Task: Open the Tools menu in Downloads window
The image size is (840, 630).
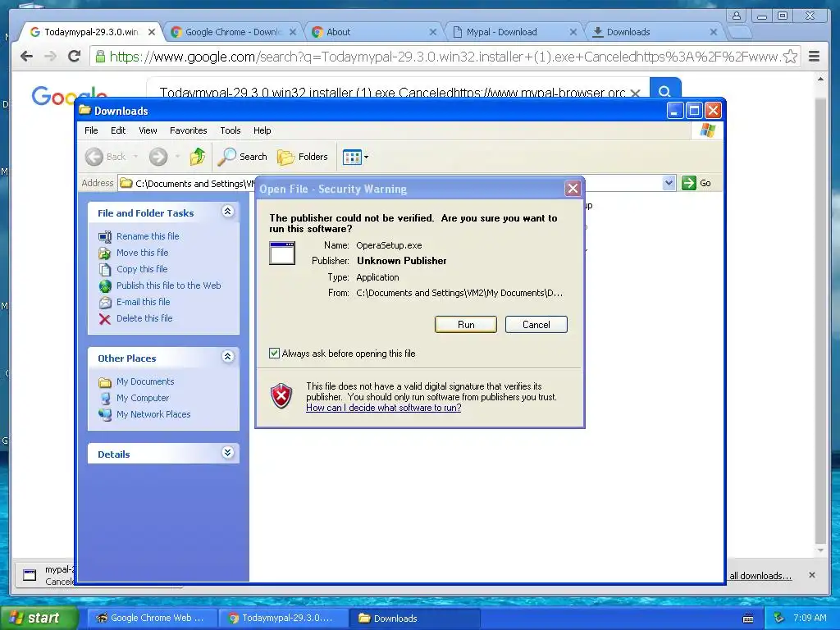Action: click(x=231, y=130)
